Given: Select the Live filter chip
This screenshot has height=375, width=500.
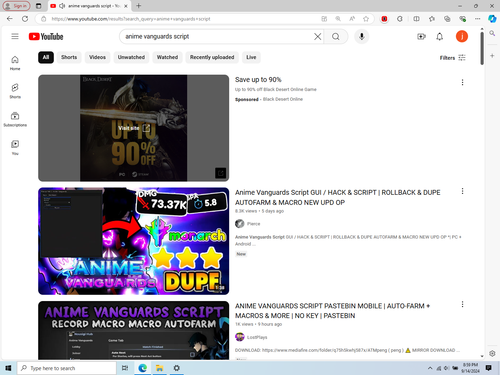Looking at the screenshot, I should tap(251, 57).
